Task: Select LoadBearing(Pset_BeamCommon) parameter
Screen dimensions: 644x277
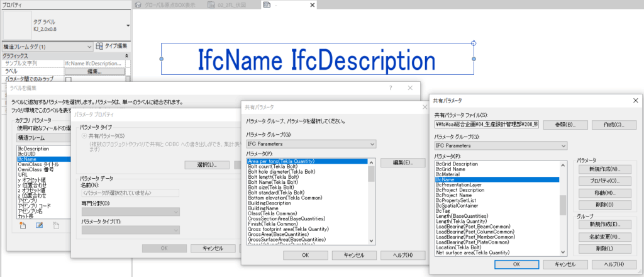Action: coord(473,226)
